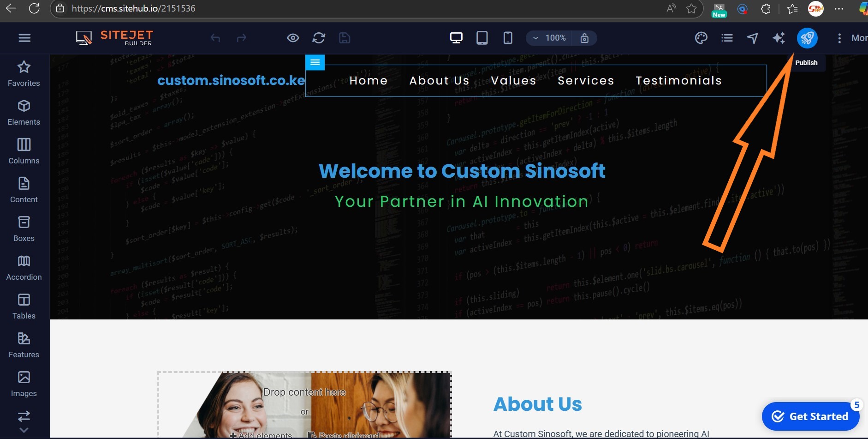
Task: Open the Images panel in the sidebar
Action: [x=24, y=383]
